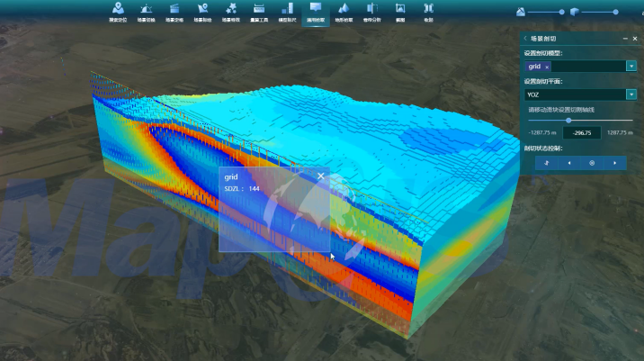
Task: Remove the grid tag from model selector
Action: tap(547, 67)
